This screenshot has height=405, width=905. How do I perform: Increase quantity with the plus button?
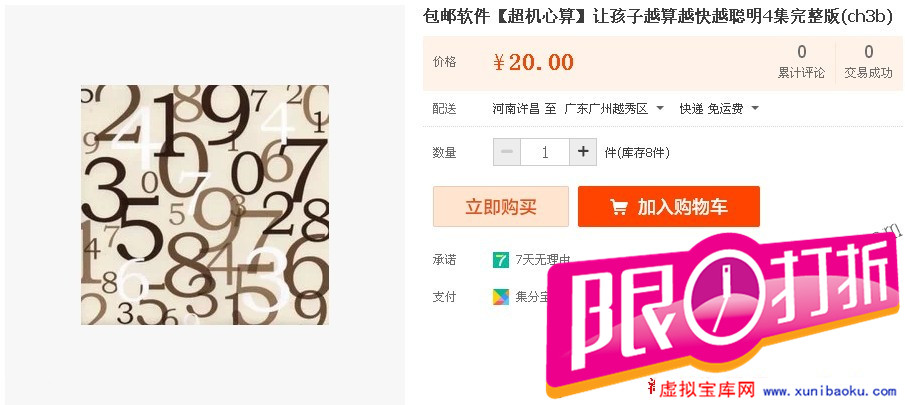point(583,152)
